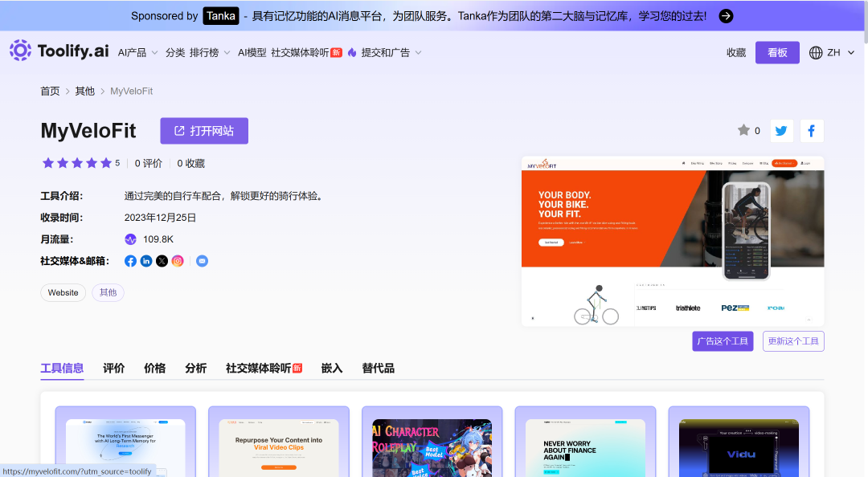
Task: Expand the 排行榜 dropdown
Action: click(x=210, y=52)
